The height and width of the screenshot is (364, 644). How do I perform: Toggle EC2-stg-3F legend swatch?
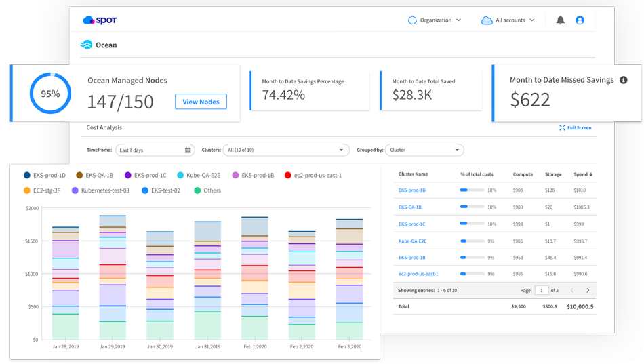pos(27,190)
